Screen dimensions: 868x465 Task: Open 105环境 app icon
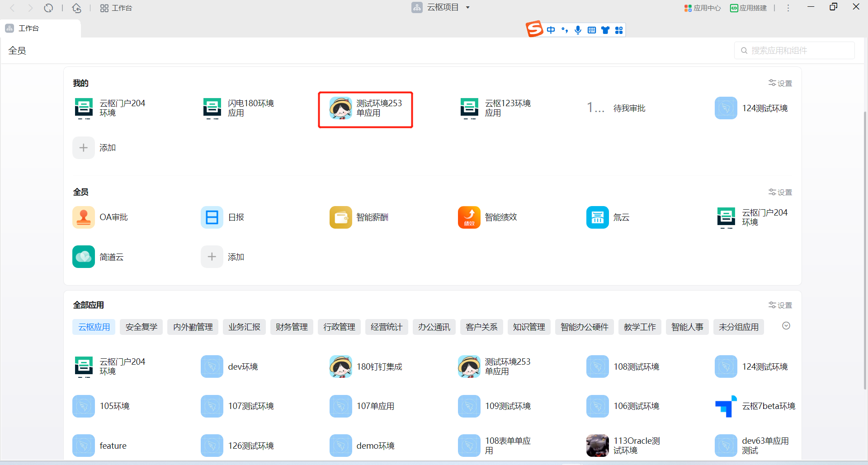point(84,406)
